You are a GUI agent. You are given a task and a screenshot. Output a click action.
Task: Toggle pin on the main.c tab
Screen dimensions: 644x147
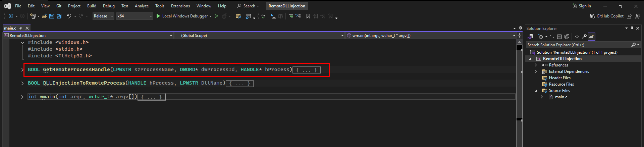click(x=21, y=28)
